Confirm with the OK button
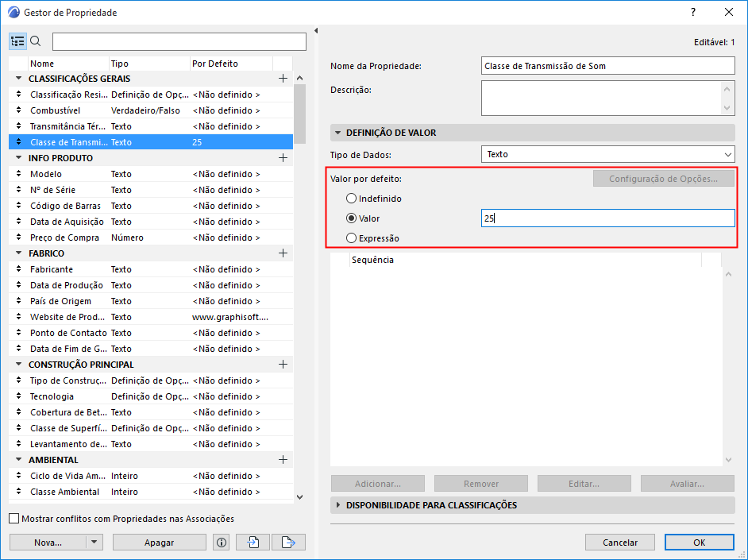 tap(700, 543)
